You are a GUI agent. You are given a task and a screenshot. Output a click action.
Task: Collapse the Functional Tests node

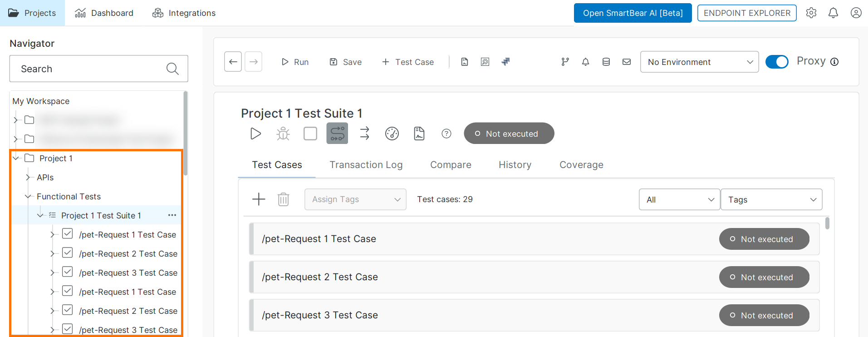tap(29, 196)
